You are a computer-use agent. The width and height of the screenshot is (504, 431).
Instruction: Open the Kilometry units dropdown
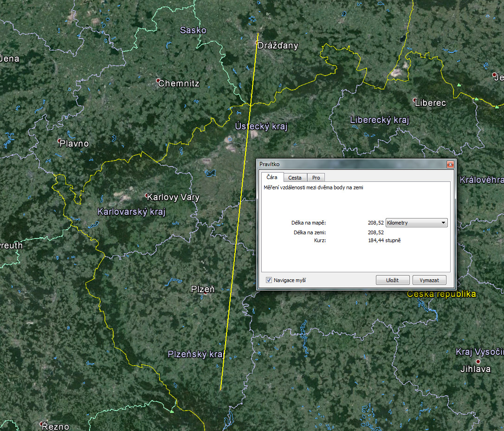pos(416,223)
